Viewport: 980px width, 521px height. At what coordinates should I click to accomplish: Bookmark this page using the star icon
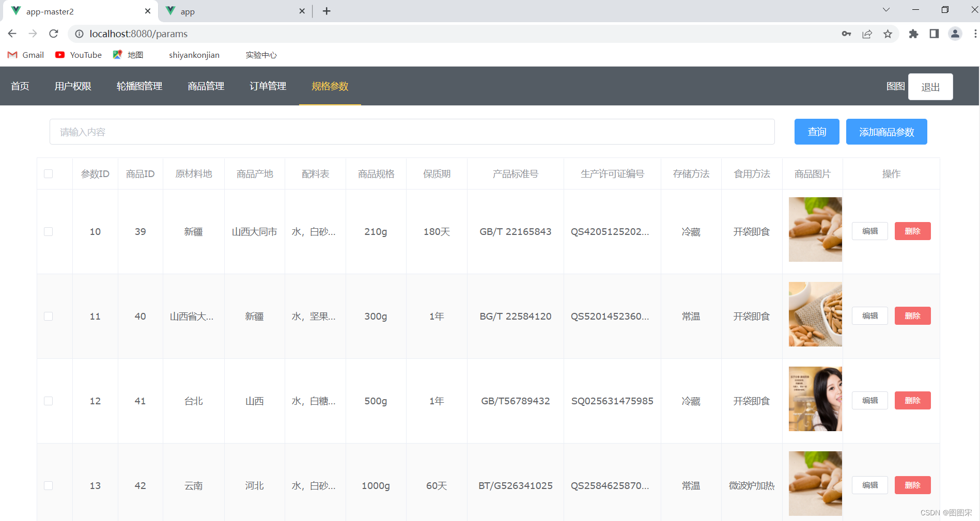(888, 34)
